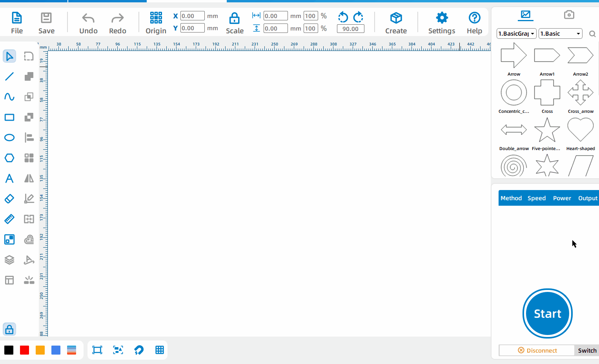Choose the orange layer color
The image size is (599, 364).
click(x=40, y=350)
